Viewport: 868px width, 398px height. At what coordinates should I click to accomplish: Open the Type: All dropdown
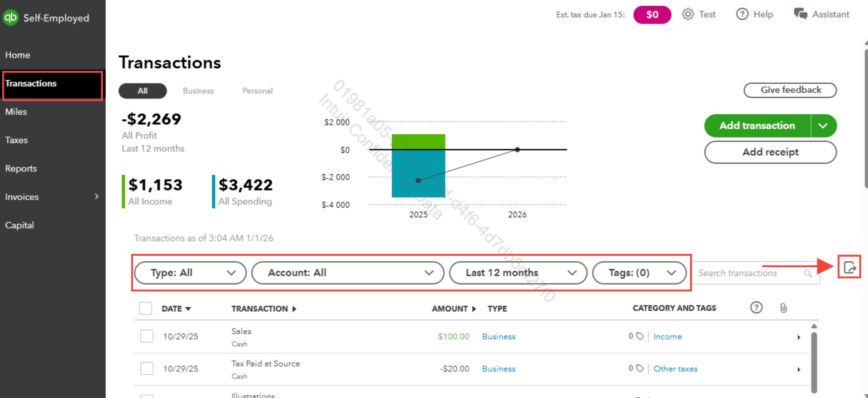coord(190,273)
